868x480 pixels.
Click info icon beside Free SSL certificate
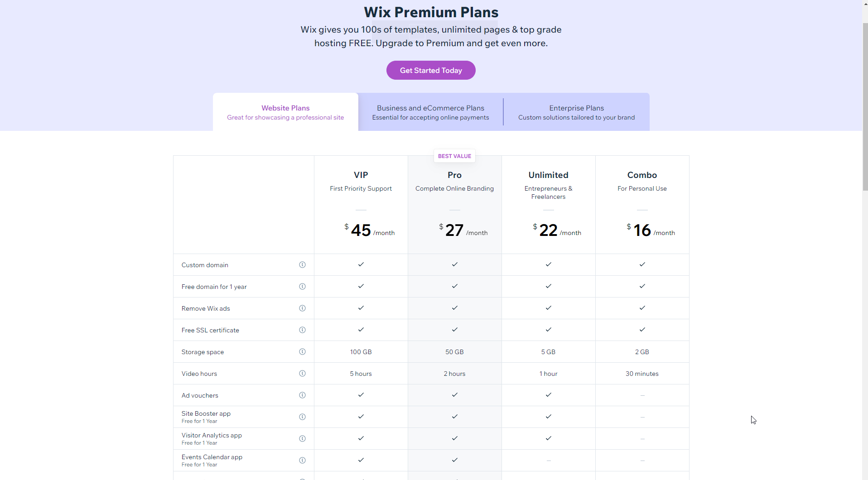302,330
